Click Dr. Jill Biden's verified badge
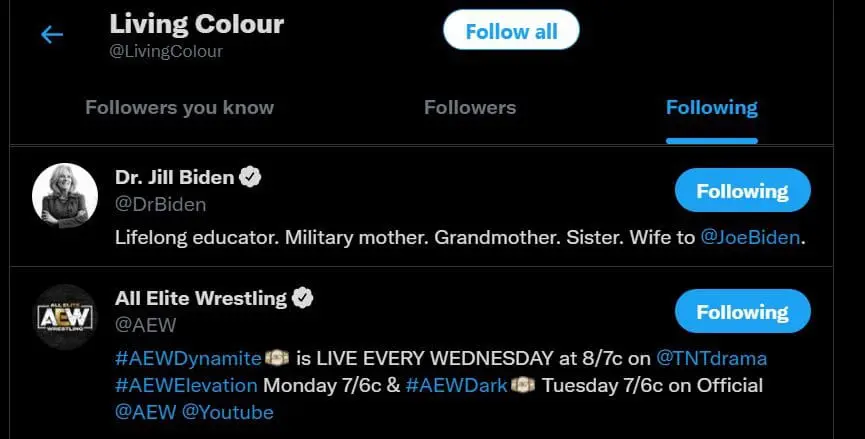 pyautogui.click(x=250, y=177)
